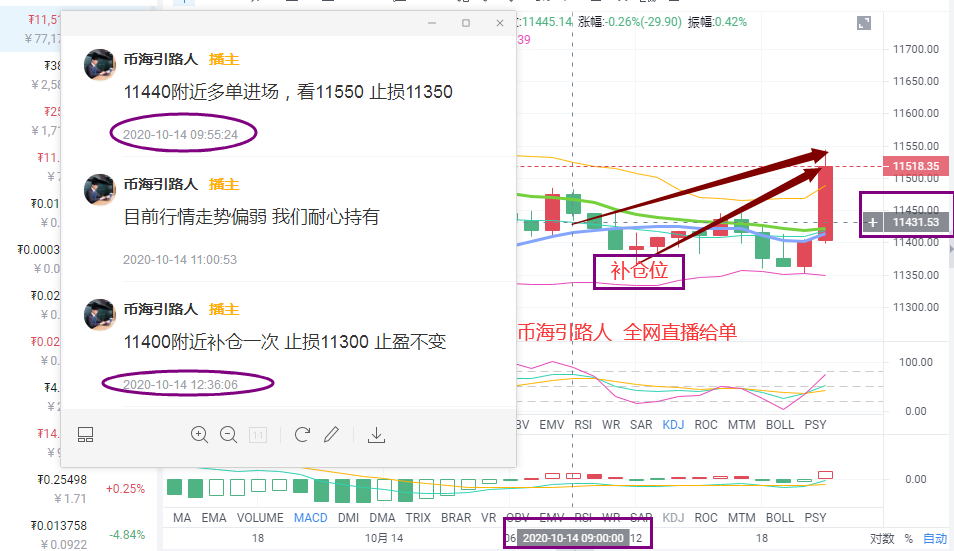Select highlighted KDJ in upper indicator row
Viewport: 954px width, 551px height.
pos(673,425)
